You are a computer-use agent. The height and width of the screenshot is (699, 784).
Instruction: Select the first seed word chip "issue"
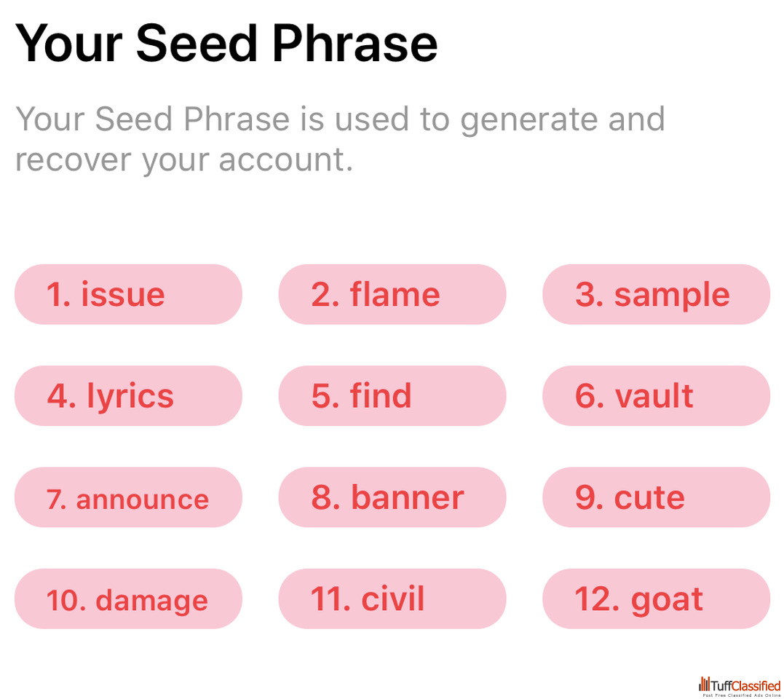[128, 294]
